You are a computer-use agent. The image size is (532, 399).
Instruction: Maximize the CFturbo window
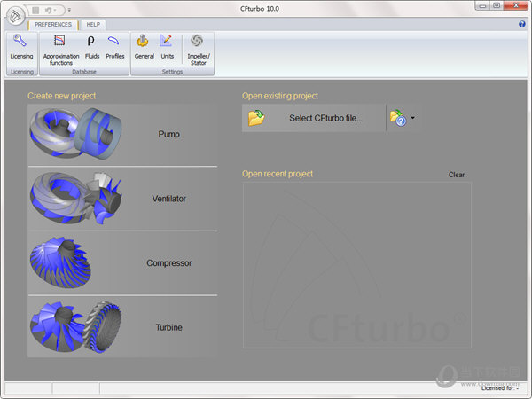[x=497, y=6]
